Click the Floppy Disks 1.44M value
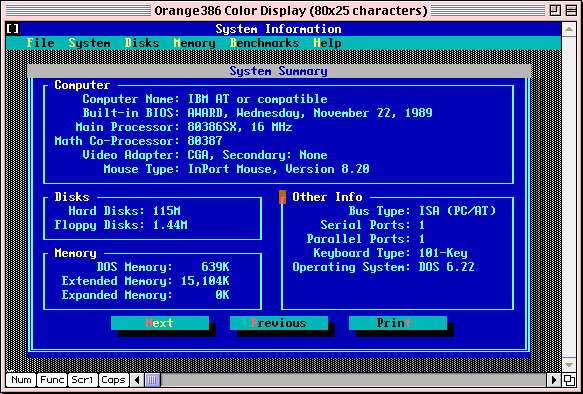Image resolution: width=583 pixels, height=394 pixels. [x=170, y=225]
